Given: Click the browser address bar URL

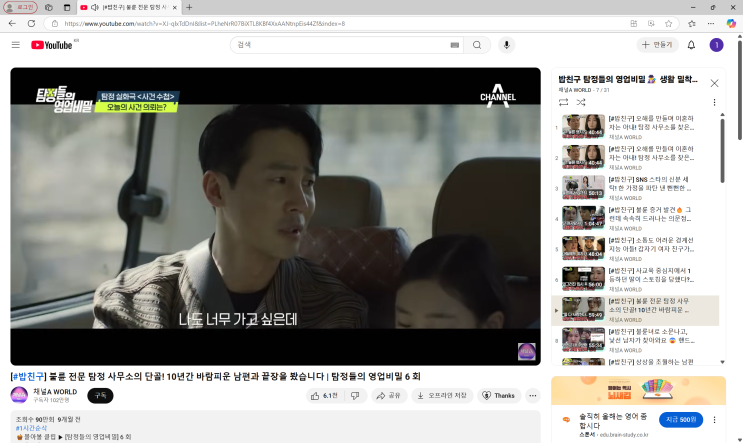Looking at the screenshot, I should click(205, 23).
